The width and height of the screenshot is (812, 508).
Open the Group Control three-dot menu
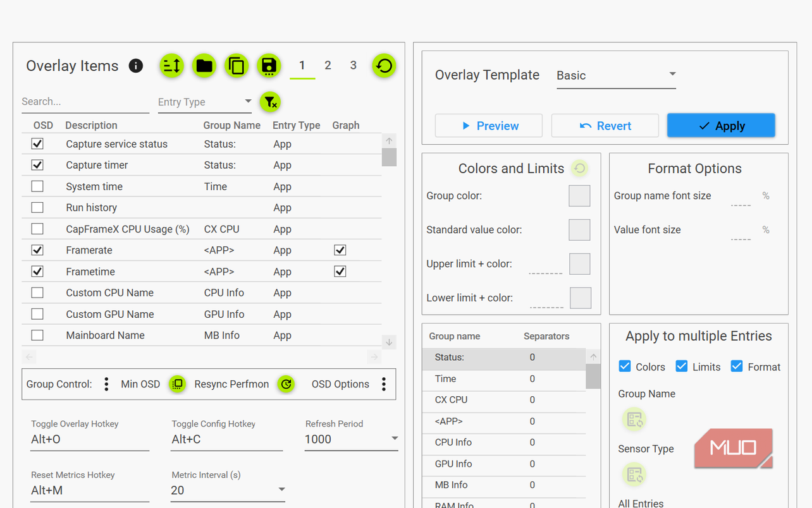(106, 384)
